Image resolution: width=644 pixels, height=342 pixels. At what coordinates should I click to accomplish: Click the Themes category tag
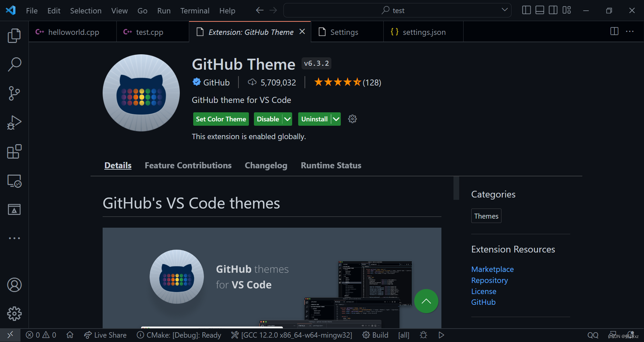pos(486,216)
